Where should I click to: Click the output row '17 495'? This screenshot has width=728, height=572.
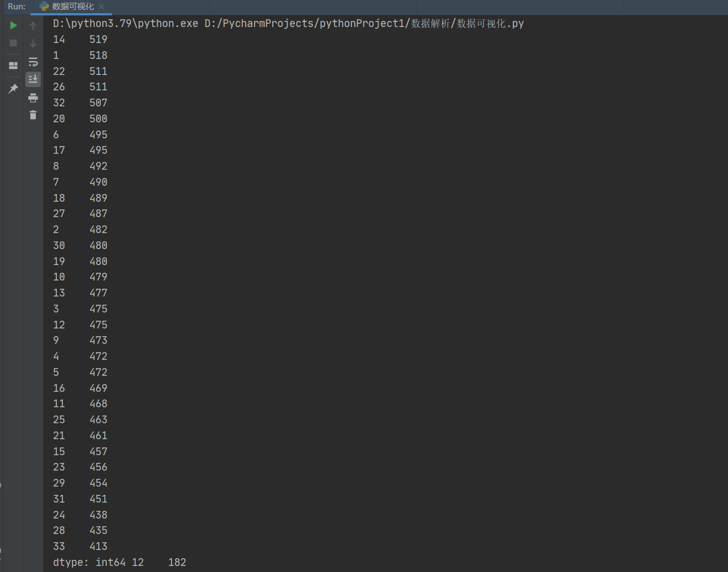pyautogui.click(x=80, y=150)
